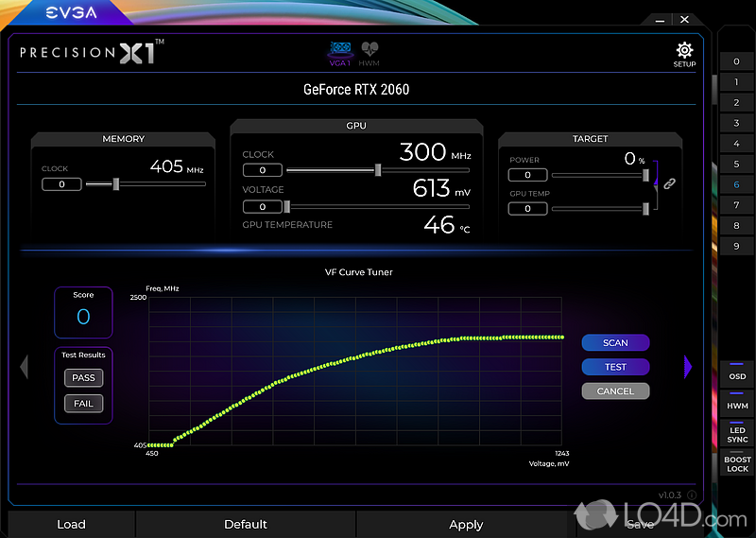Screen dimensions: 756x538
Task: Select the VGA 1 card icon
Action: pyautogui.click(x=340, y=54)
